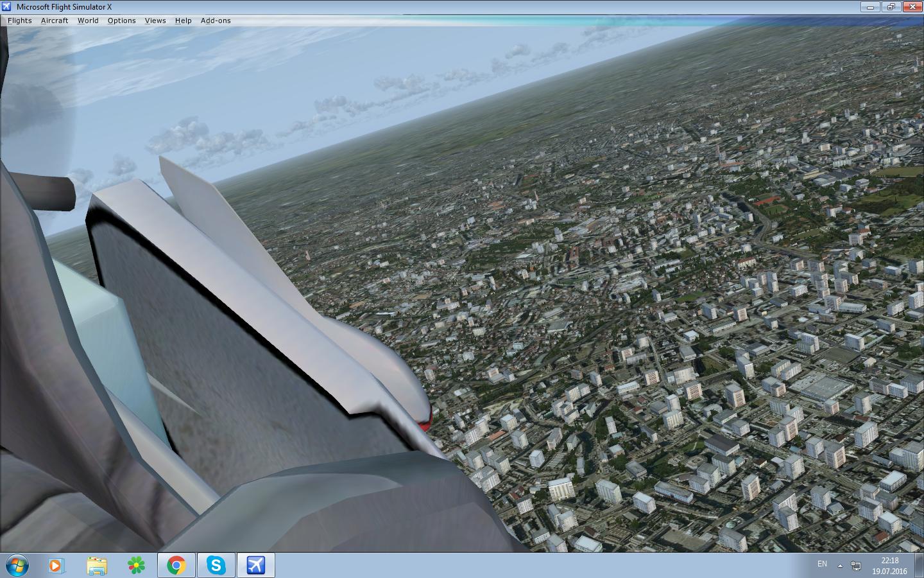The width and height of the screenshot is (924, 578).
Task: Open the Windows Start menu
Action: tap(17, 565)
